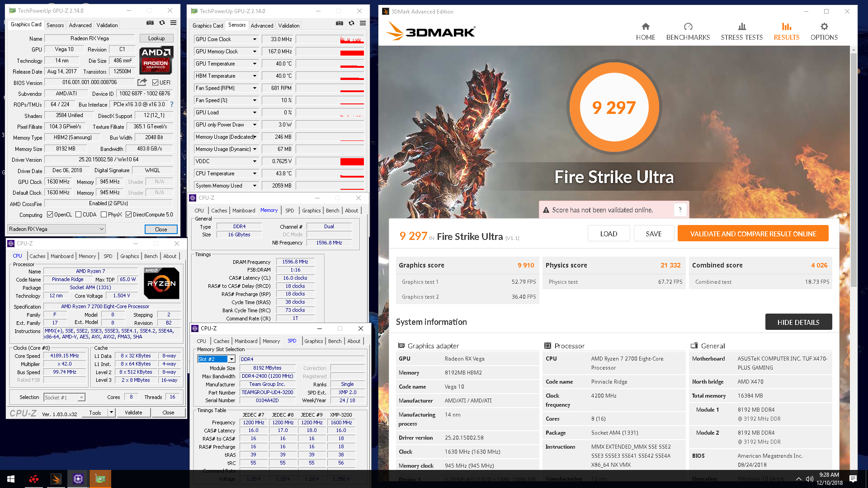Open Validation tab in GPU-Z Sensors window
The image size is (868, 488).
[x=288, y=26]
